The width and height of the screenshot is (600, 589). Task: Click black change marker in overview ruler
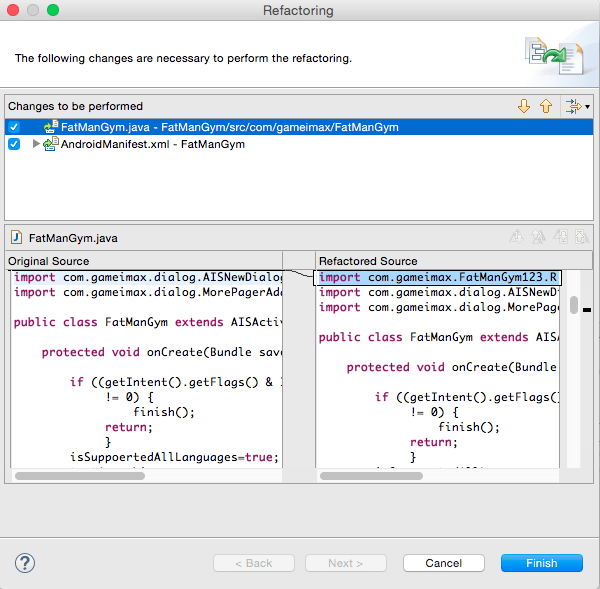coord(587,310)
